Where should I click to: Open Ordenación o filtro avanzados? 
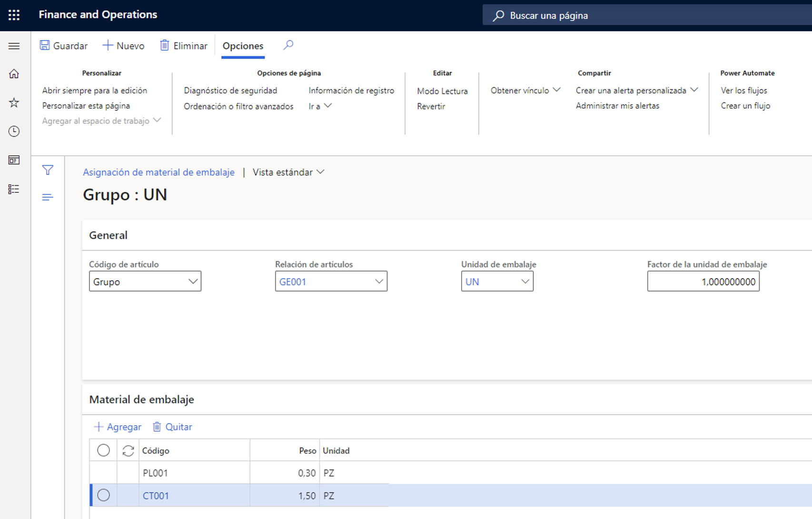tap(238, 106)
